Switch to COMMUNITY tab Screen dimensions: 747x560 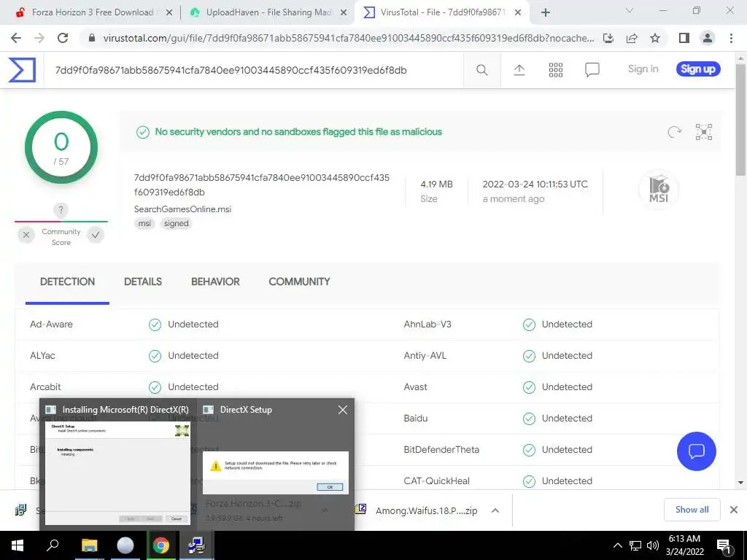coord(299,281)
